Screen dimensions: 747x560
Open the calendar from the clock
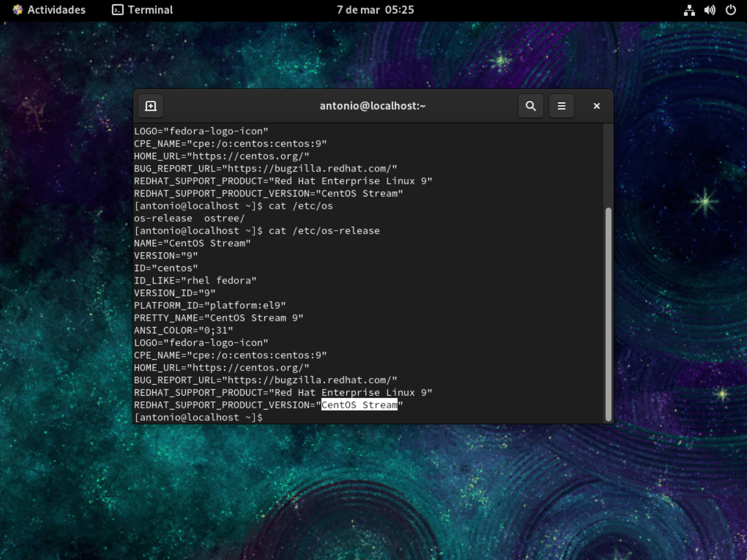[375, 10]
